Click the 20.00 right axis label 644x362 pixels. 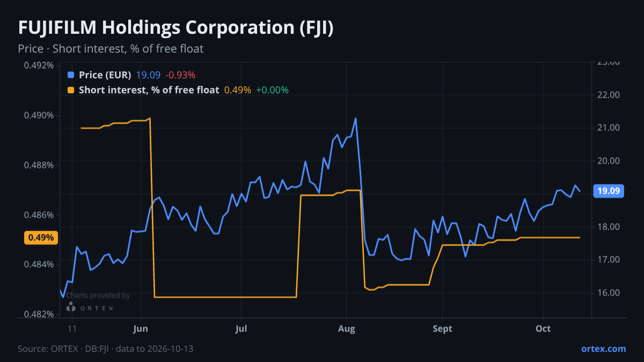click(608, 161)
